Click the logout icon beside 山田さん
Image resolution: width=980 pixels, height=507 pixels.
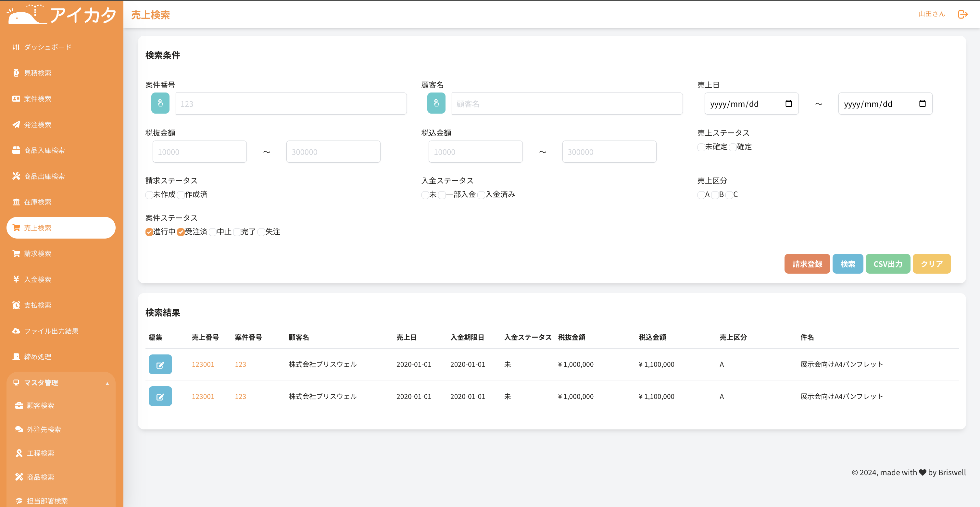coord(962,15)
